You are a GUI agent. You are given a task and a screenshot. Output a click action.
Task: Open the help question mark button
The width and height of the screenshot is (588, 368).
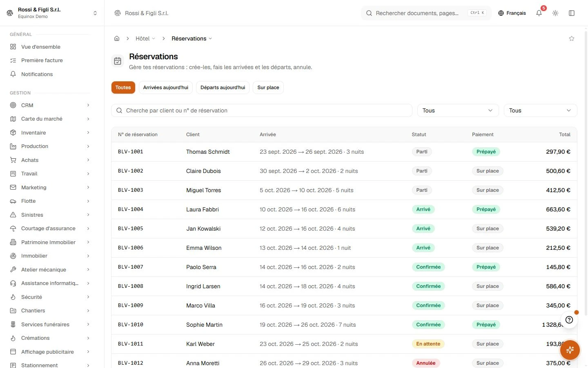pyautogui.click(x=569, y=320)
